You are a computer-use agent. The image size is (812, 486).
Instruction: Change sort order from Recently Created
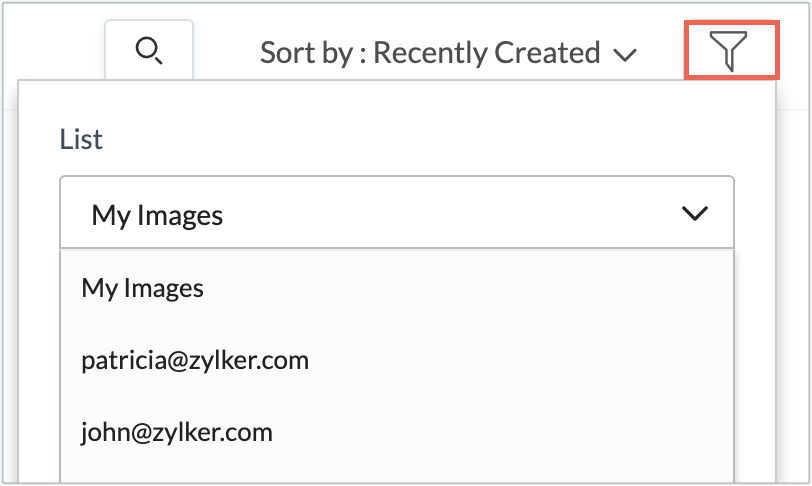tap(448, 52)
